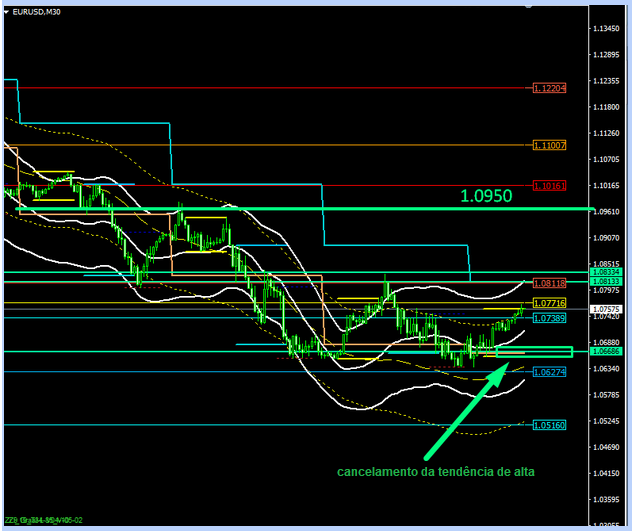This screenshot has height=531, width=632.
Task: Click the cyan 1.07389 price label
Action: tap(549, 318)
